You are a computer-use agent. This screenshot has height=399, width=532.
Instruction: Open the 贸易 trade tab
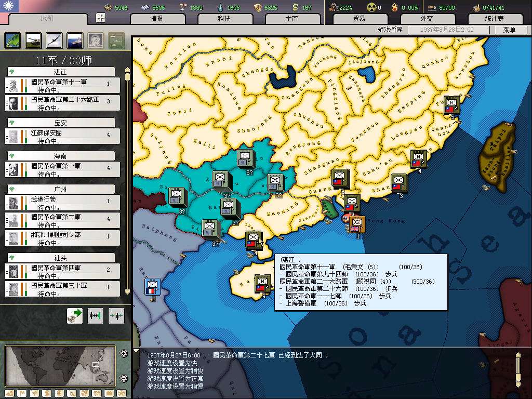(x=360, y=19)
